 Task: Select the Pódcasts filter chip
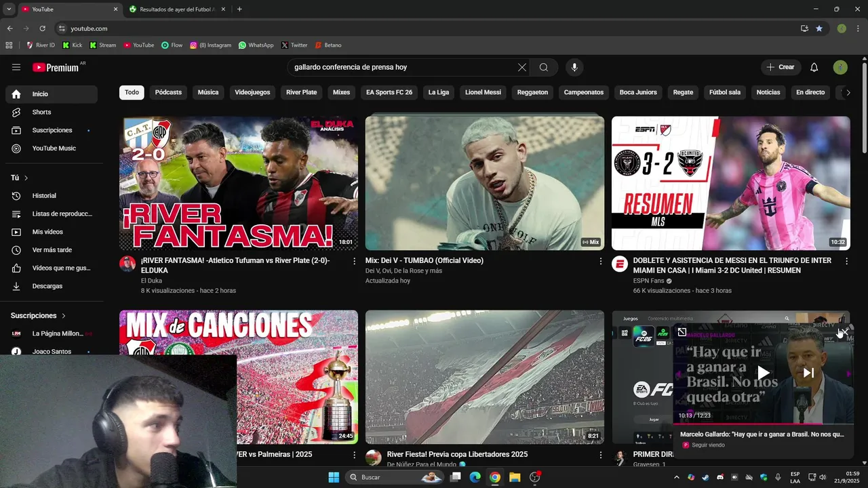(168, 92)
